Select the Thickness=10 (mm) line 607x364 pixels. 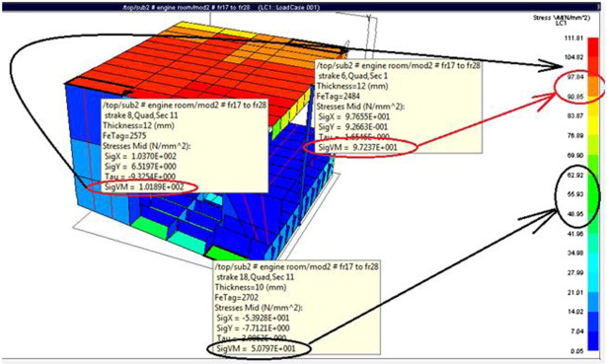pos(251,287)
